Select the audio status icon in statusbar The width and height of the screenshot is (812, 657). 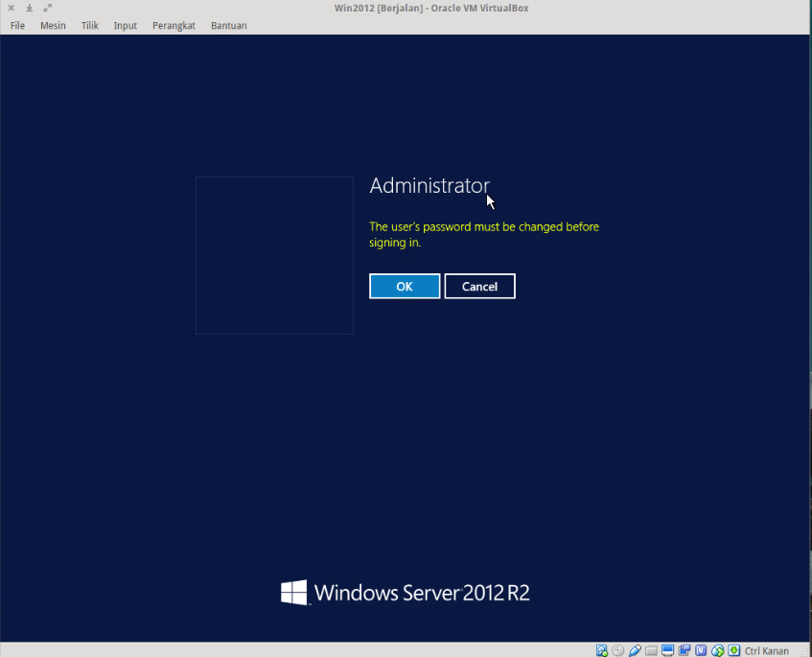(x=633, y=650)
